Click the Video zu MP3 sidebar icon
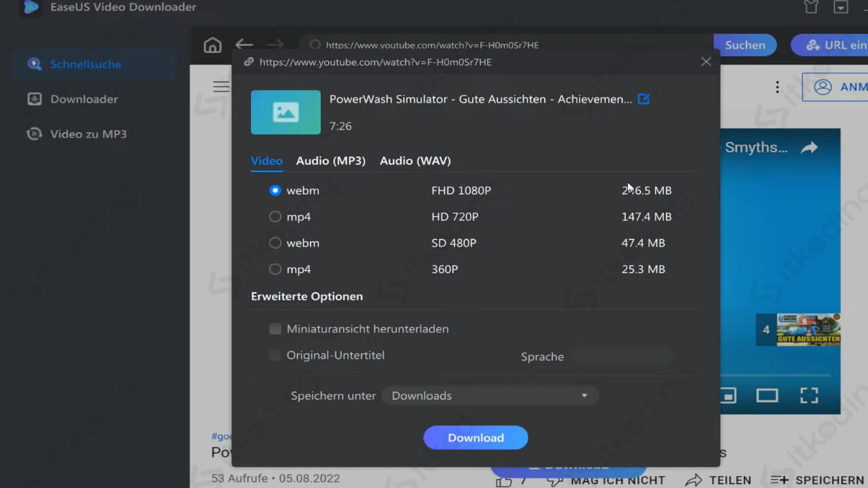Screen dimensions: 868x488 [34, 134]
